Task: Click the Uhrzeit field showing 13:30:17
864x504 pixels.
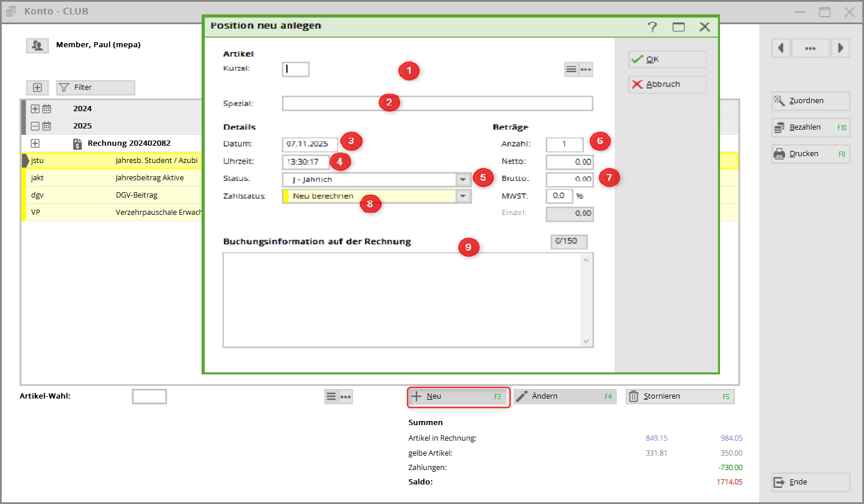Action: pos(306,162)
